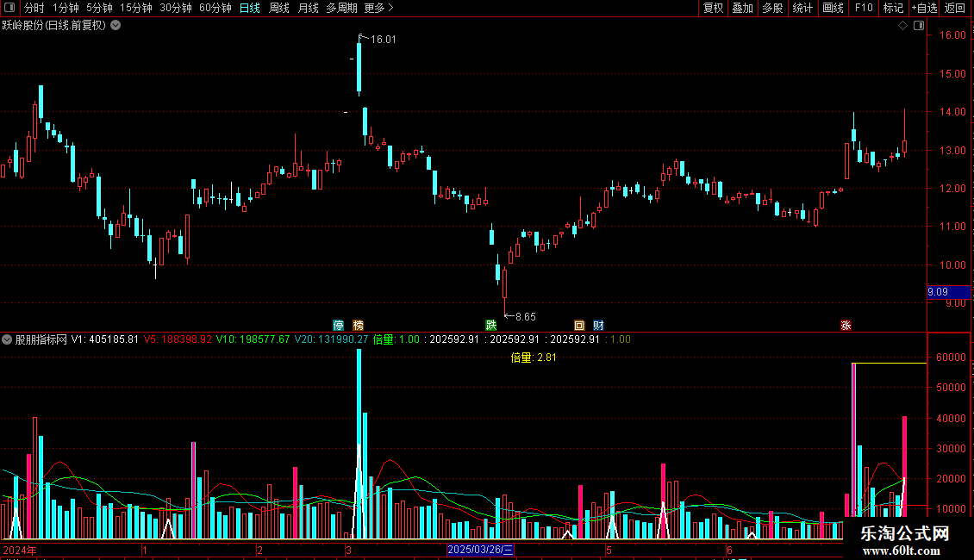Select the 60分钟 period tab
Viewport: 974px width, 560px height.
click(215, 8)
